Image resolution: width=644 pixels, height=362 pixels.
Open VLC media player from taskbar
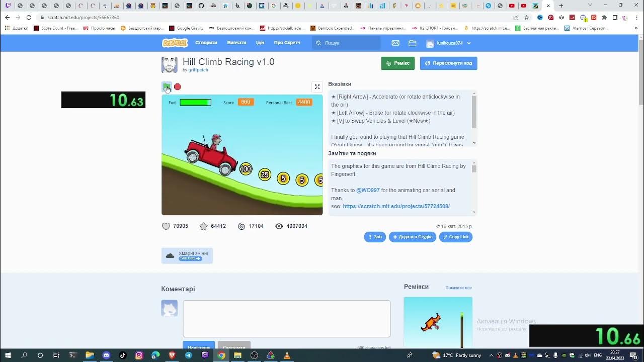[287, 355]
